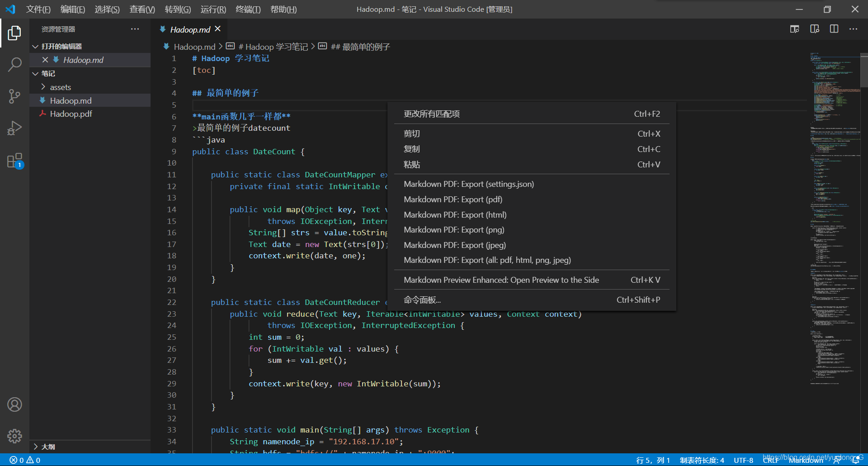Open the 运行(R) menu
The height and width of the screenshot is (466, 868).
coord(213,9)
